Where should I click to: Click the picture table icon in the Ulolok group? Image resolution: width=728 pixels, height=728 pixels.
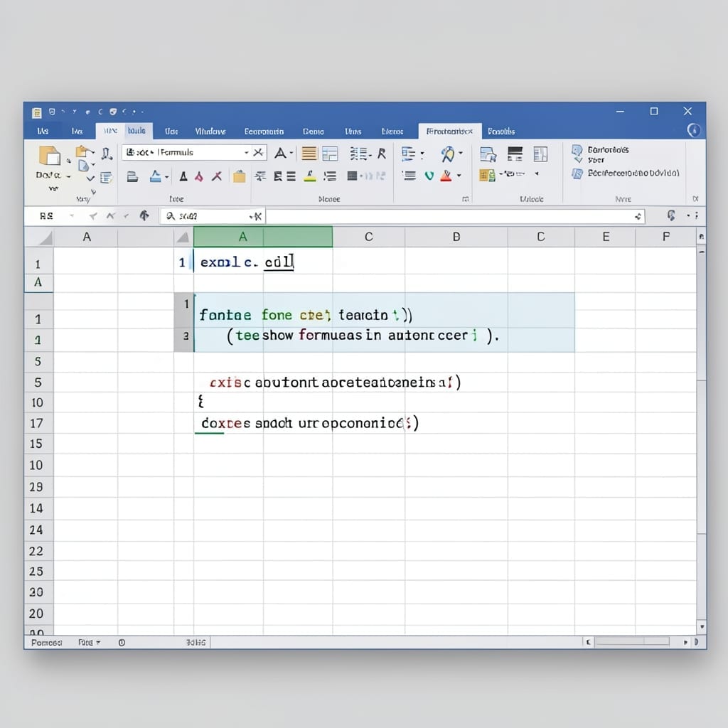[488, 154]
